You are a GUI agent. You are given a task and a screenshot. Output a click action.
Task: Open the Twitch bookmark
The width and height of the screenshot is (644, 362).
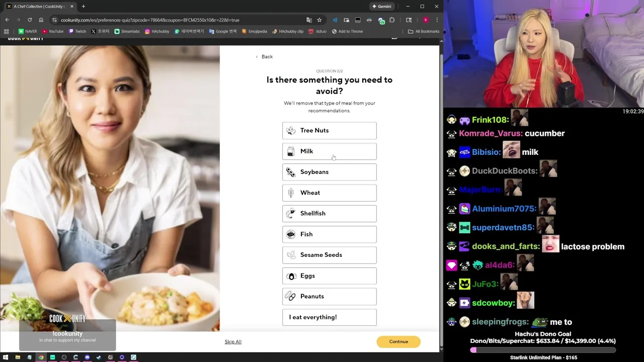coord(77,31)
